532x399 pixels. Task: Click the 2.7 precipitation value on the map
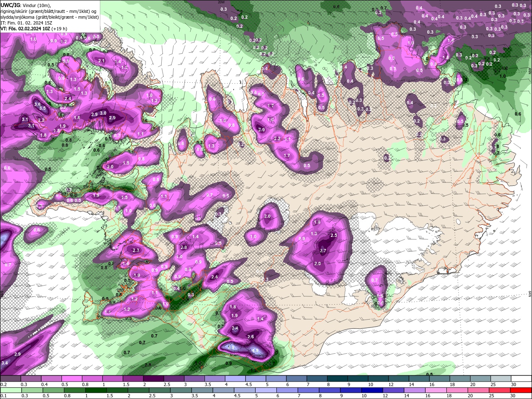(x=323, y=251)
